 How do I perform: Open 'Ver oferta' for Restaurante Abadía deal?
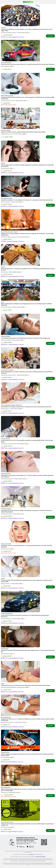click(x=51, y=137)
